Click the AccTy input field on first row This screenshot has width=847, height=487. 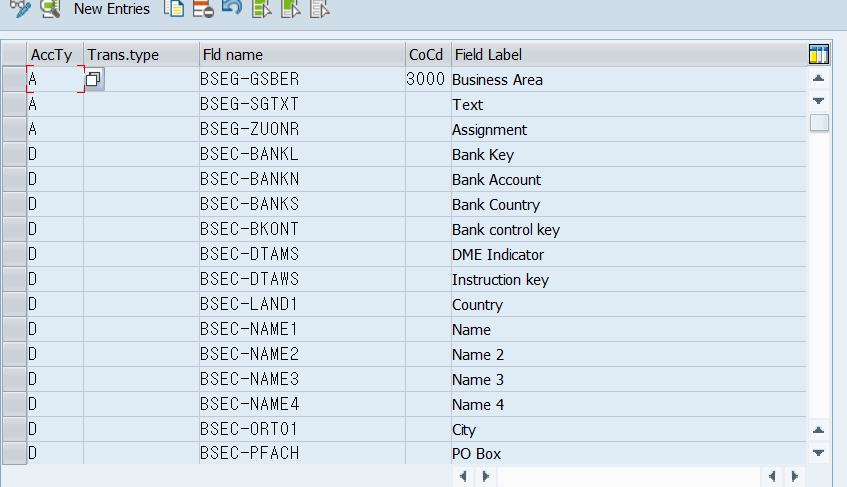[55, 79]
